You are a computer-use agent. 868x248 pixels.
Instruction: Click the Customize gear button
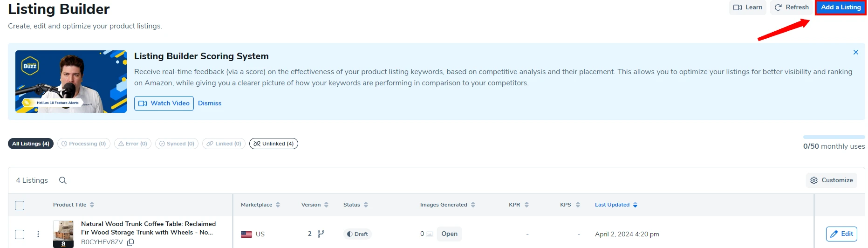pyautogui.click(x=832, y=180)
